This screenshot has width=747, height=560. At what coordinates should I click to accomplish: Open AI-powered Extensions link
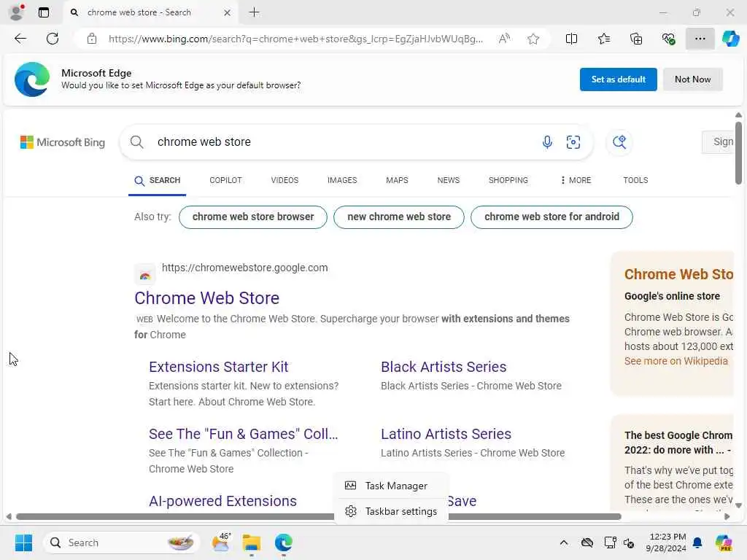point(222,502)
